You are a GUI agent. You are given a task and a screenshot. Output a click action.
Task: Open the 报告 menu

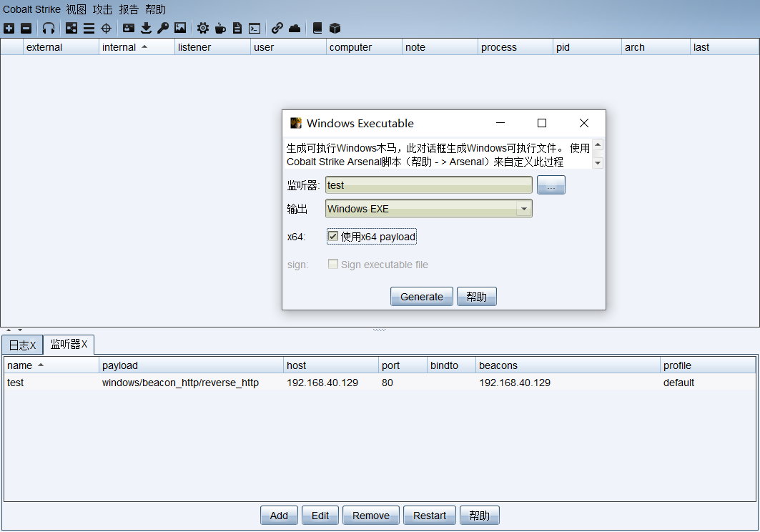(x=129, y=9)
